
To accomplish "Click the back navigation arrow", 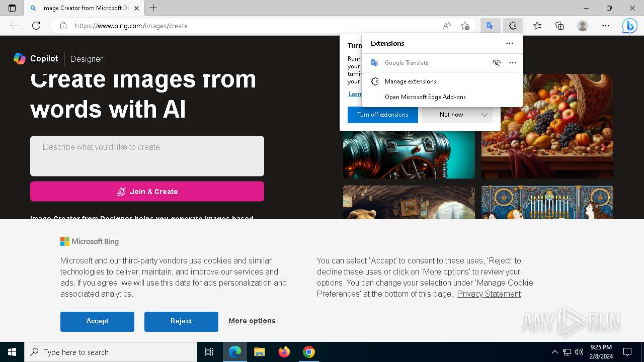I will (x=14, y=26).
